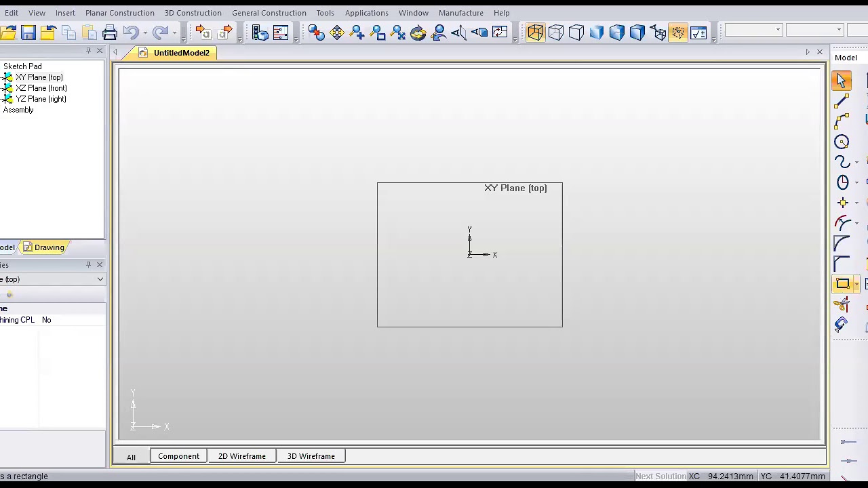Click the Zoom window icon
The image size is (868, 488).
[378, 33]
